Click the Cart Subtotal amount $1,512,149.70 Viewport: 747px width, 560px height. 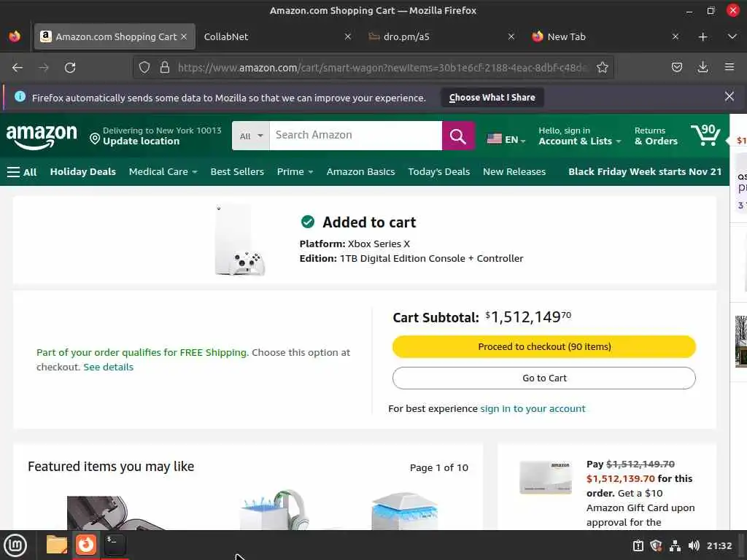click(528, 317)
